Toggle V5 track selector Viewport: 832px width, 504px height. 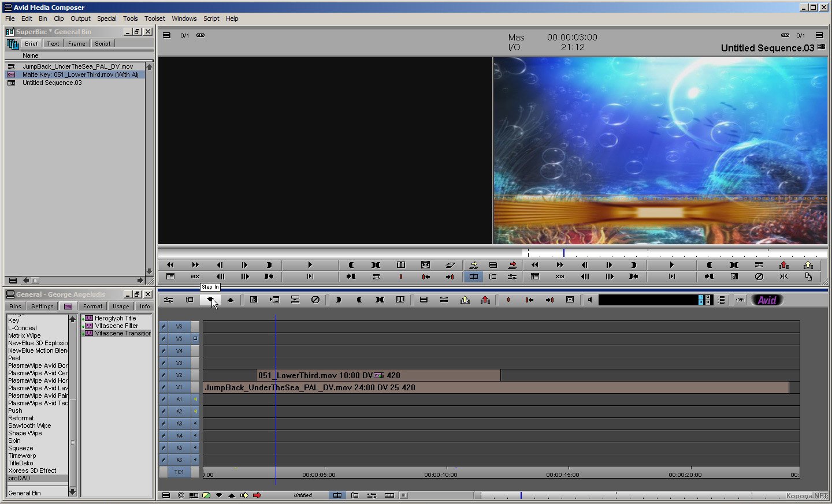pos(179,339)
